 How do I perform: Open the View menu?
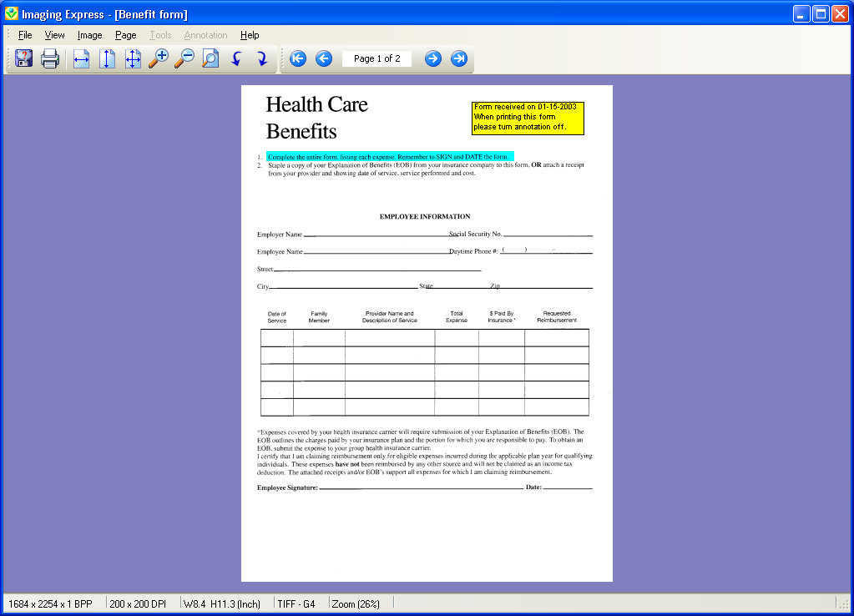tap(54, 35)
